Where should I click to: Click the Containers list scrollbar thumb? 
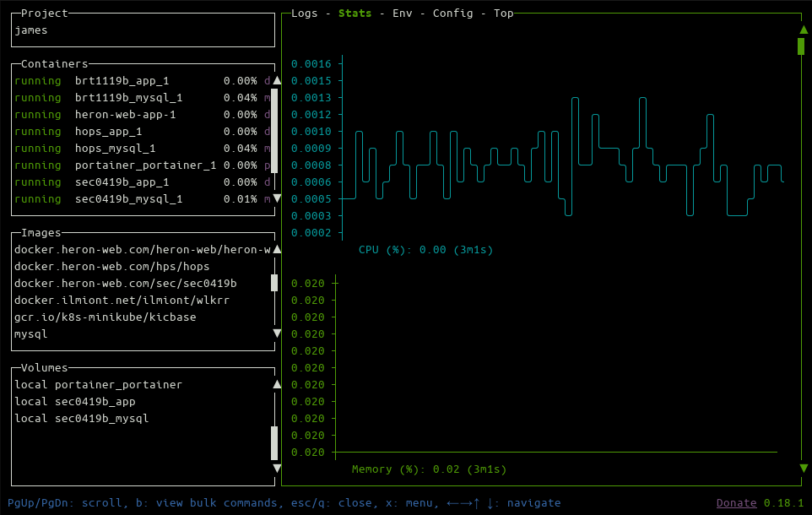click(x=274, y=131)
